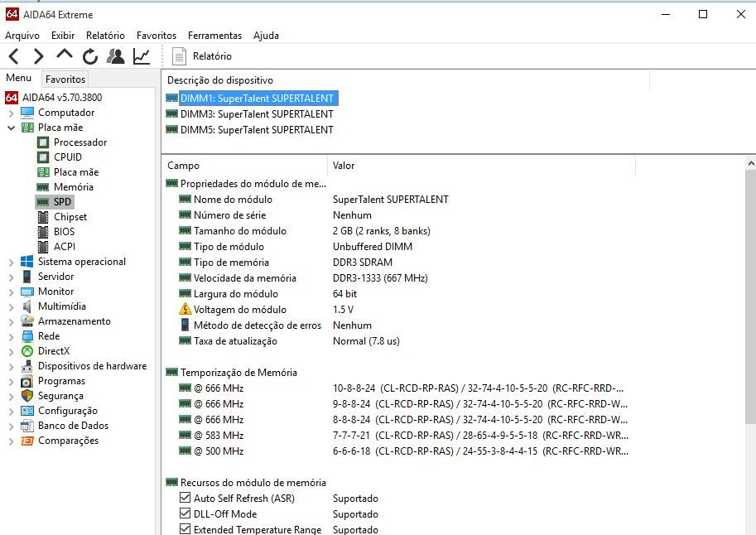
Task: Click the Chipset icon in the tree
Action: [x=43, y=217]
